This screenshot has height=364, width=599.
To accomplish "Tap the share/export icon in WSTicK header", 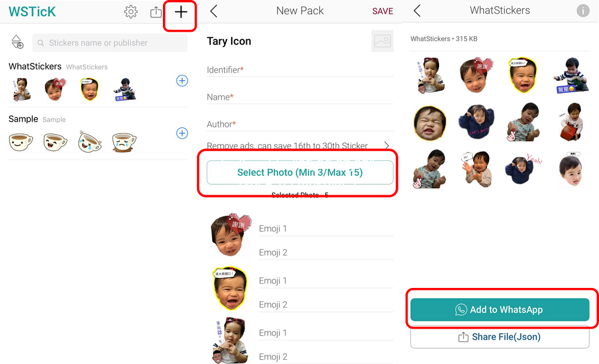I will coord(156,12).
